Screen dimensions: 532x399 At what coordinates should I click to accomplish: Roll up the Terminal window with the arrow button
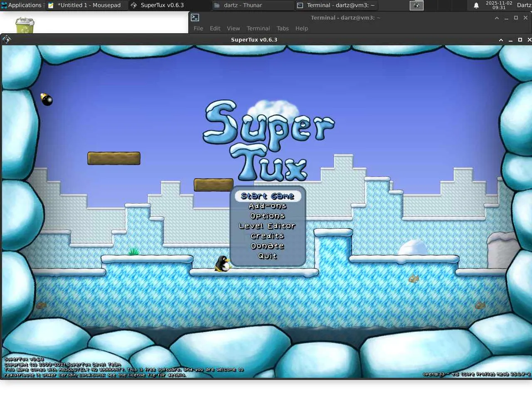(497, 18)
